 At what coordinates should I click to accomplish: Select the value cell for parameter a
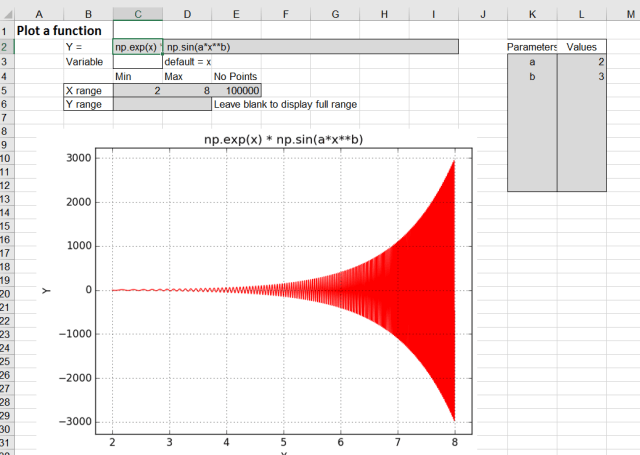click(x=581, y=62)
